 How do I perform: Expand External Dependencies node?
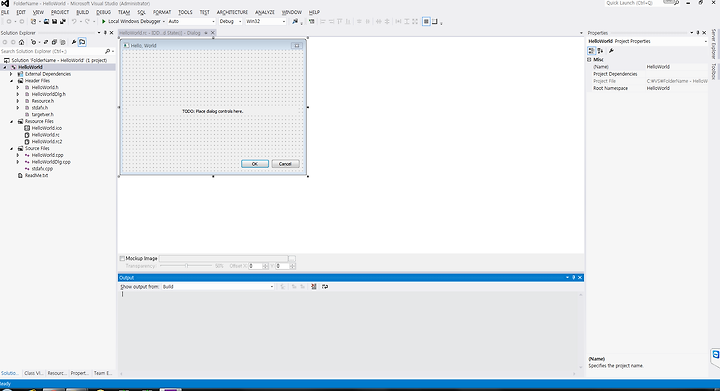[11, 73]
